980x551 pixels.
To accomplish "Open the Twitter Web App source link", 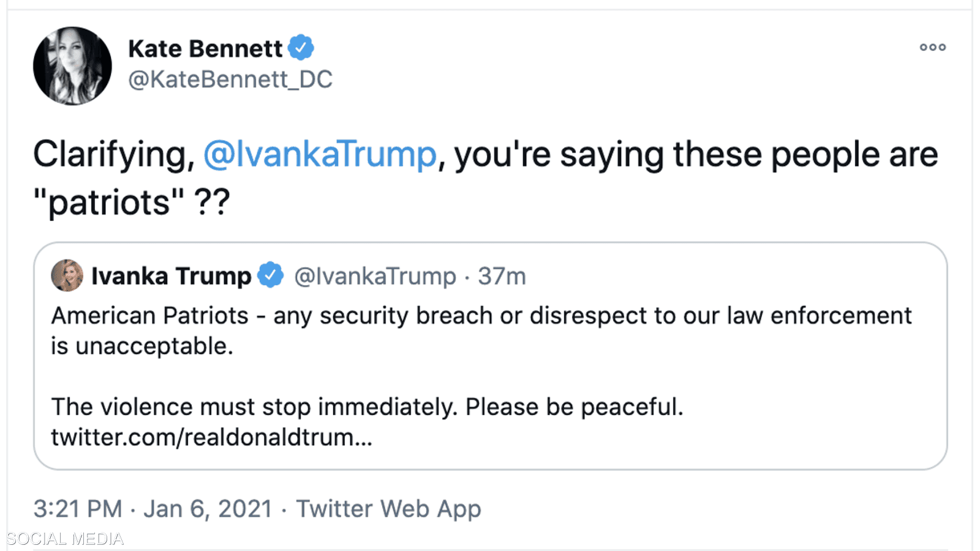I will click(388, 509).
